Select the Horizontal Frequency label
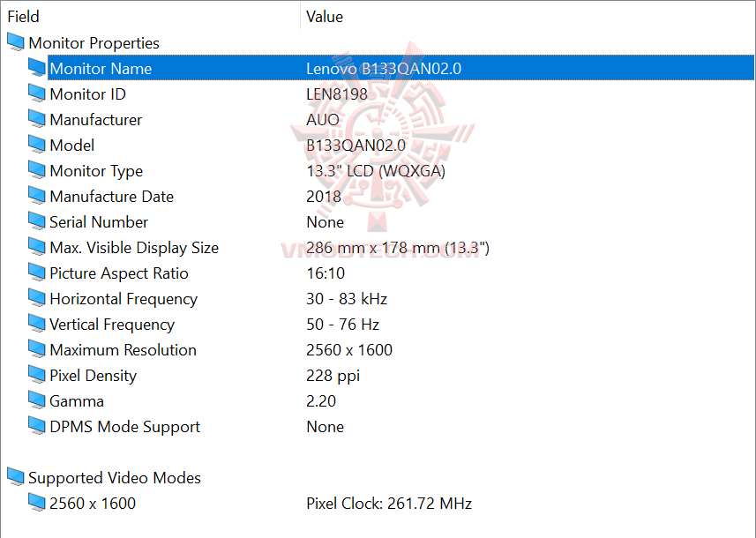This screenshot has height=538, width=756. click(x=124, y=299)
